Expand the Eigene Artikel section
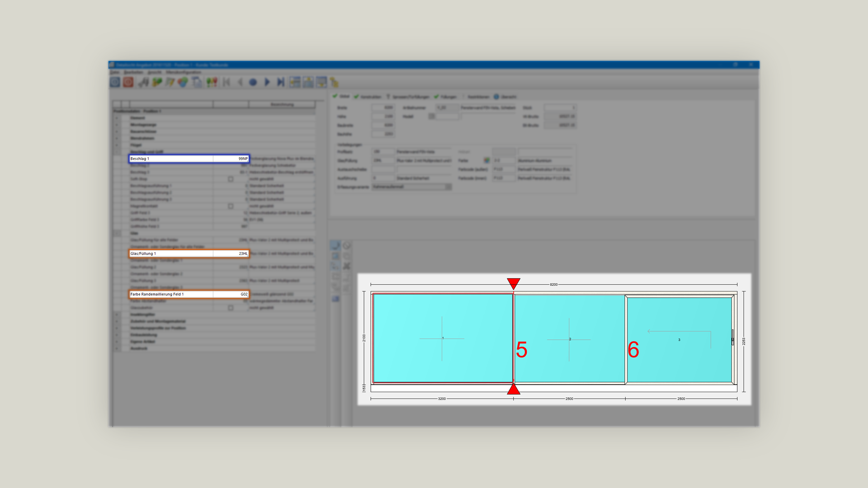 (117, 342)
